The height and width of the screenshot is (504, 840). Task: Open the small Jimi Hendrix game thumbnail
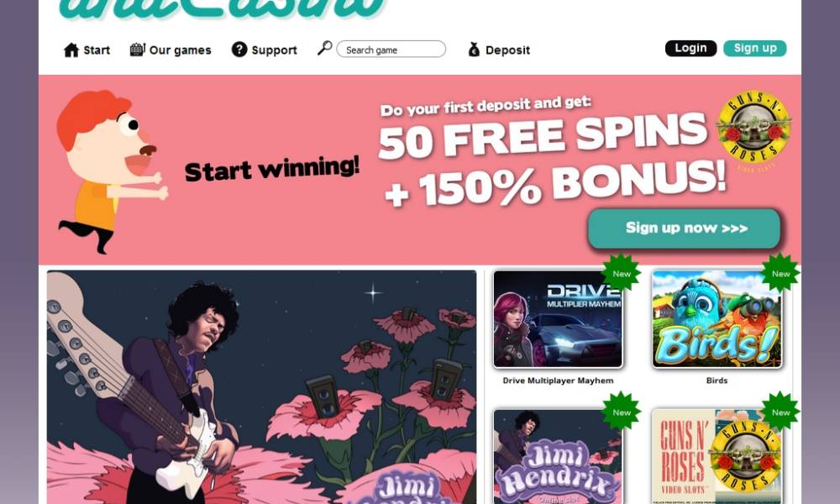[558, 456]
